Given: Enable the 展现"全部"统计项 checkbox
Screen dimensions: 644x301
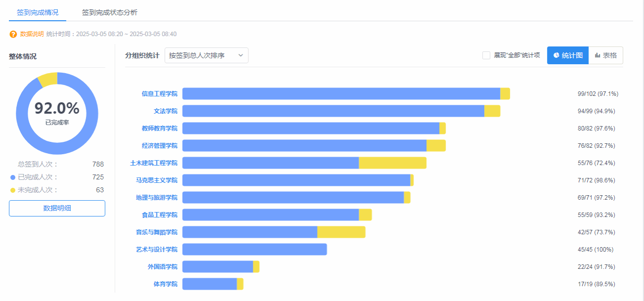Looking at the screenshot, I should coord(486,55).
